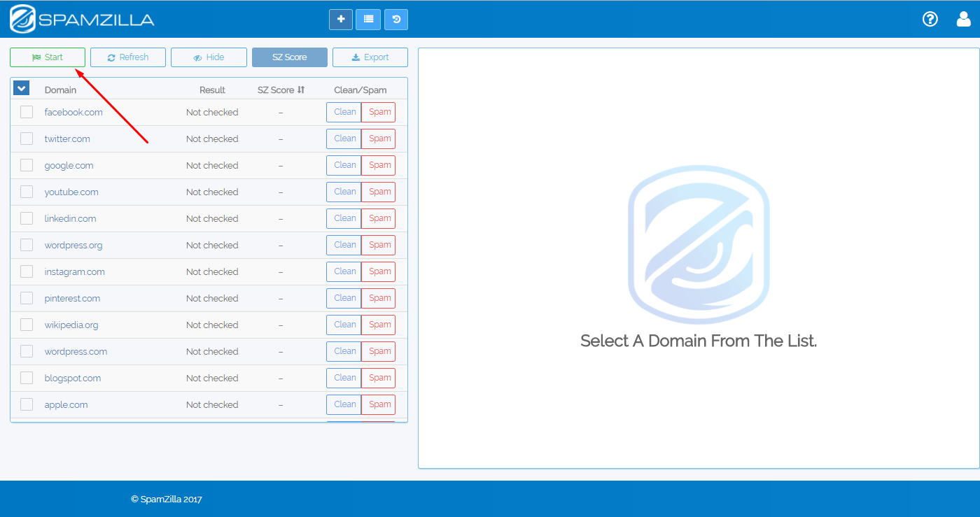980x517 pixels.
Task: Mark google.com as Clean
Action: 344,165
